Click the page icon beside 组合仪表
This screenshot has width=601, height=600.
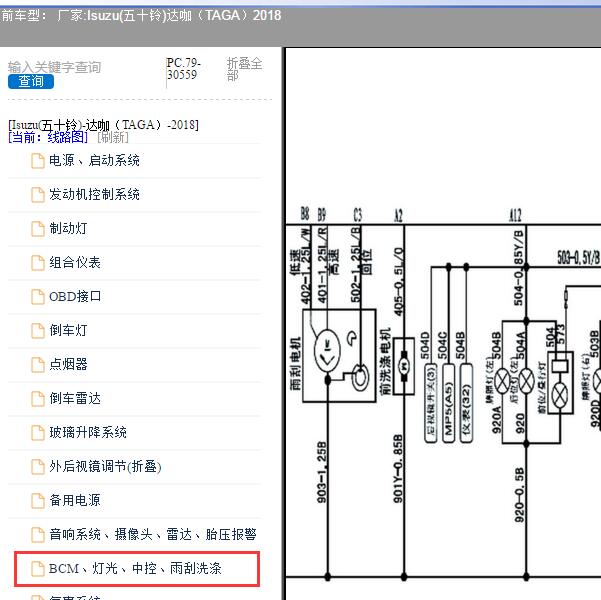(x=38, y=263)
